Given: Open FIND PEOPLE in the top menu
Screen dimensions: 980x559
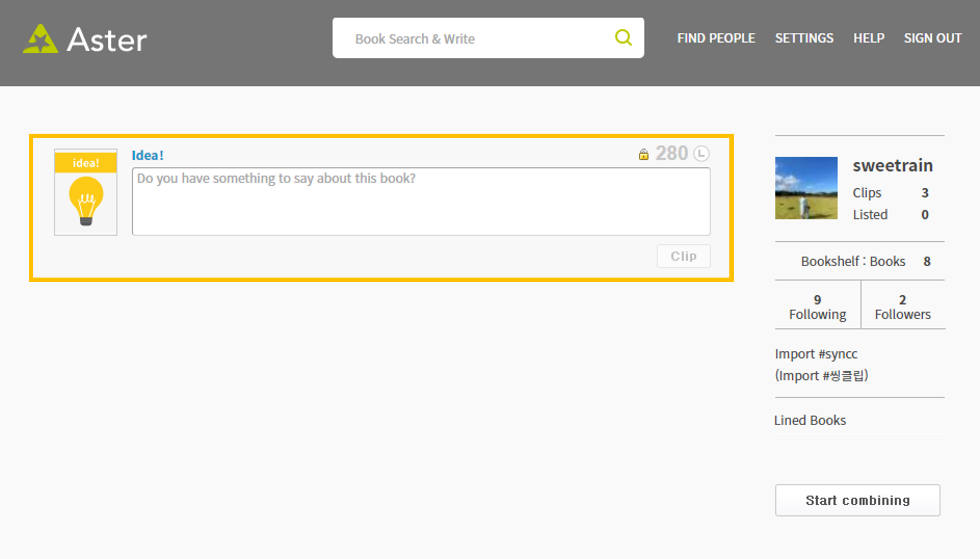Looking at the screenshot, I should pos(716,38).
